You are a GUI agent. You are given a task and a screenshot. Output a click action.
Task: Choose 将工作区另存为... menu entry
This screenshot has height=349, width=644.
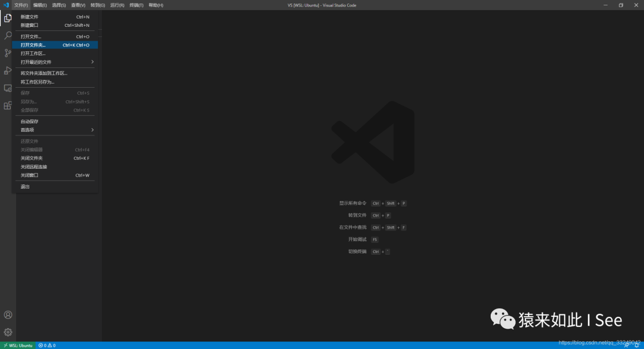click(55, 82)
